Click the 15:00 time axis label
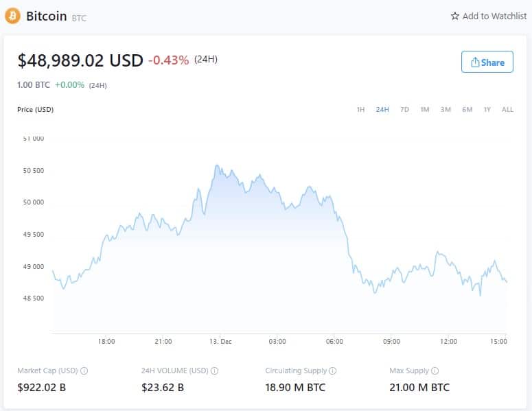 click(499, 342)
